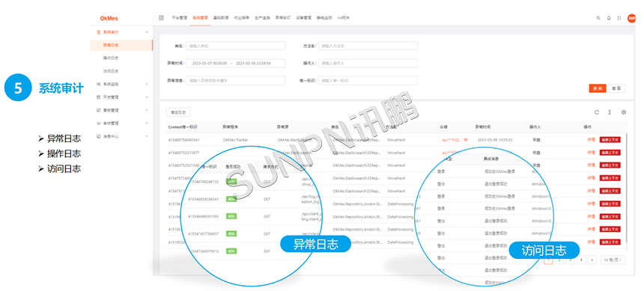This screenshot has height=291, width=644.
Task: Click the table's vertical scrollbar
Action: [627, 187]
